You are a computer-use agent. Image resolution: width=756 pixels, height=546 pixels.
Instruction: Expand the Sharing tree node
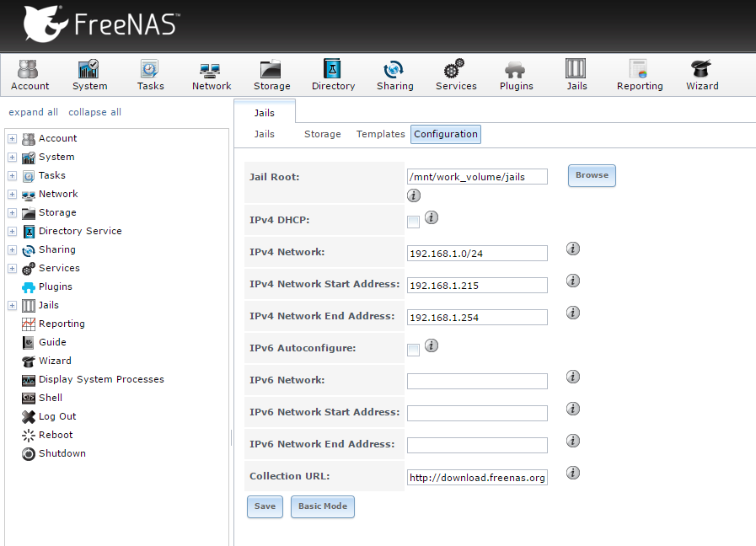coord(12,250)
